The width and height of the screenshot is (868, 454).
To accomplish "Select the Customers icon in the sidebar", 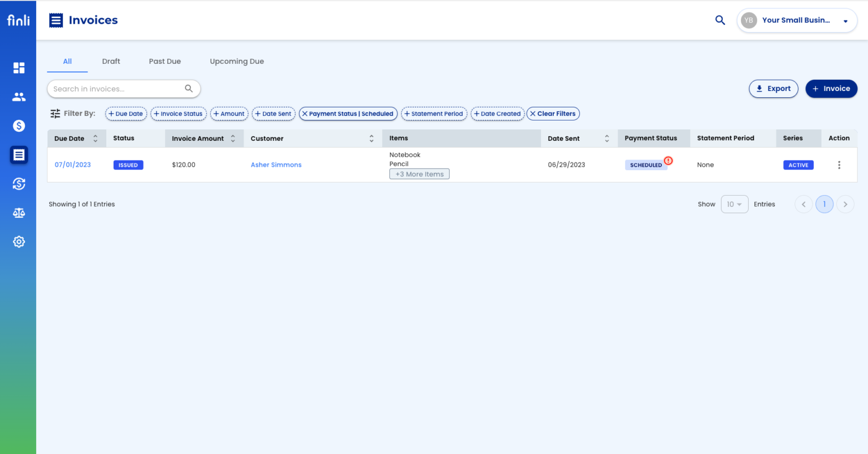I will tap(19, 96).
